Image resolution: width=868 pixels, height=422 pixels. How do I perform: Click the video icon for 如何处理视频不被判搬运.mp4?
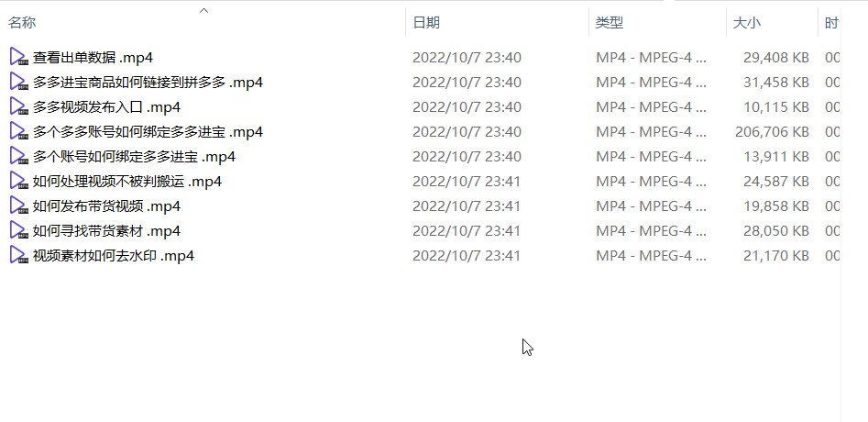18,181
